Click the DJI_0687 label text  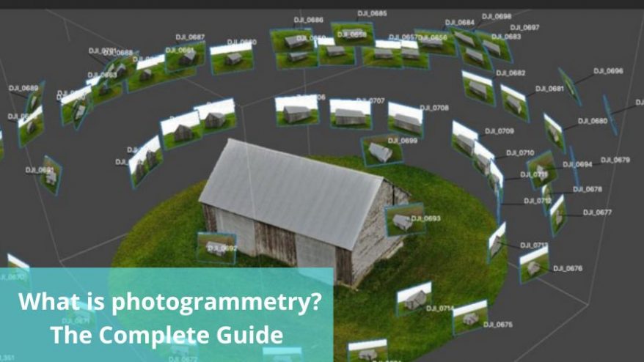[190, 37]
